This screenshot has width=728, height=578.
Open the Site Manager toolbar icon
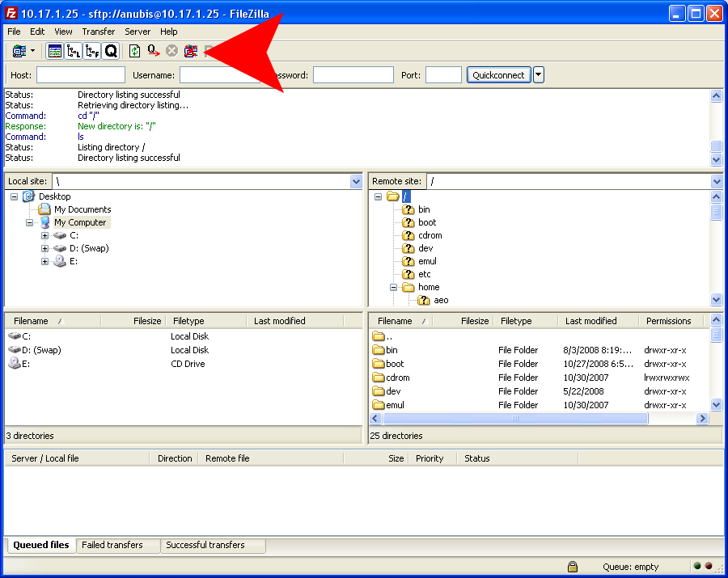click(19, 51)
